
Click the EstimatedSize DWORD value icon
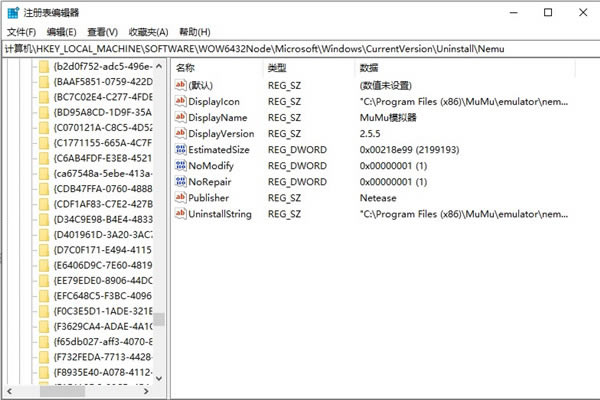coord(180,150)
